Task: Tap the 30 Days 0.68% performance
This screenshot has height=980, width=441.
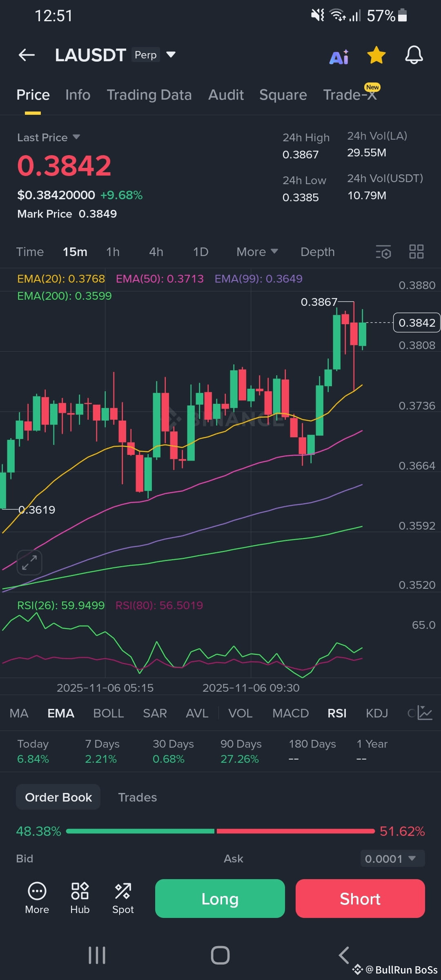Action: (x=173, y=751)
